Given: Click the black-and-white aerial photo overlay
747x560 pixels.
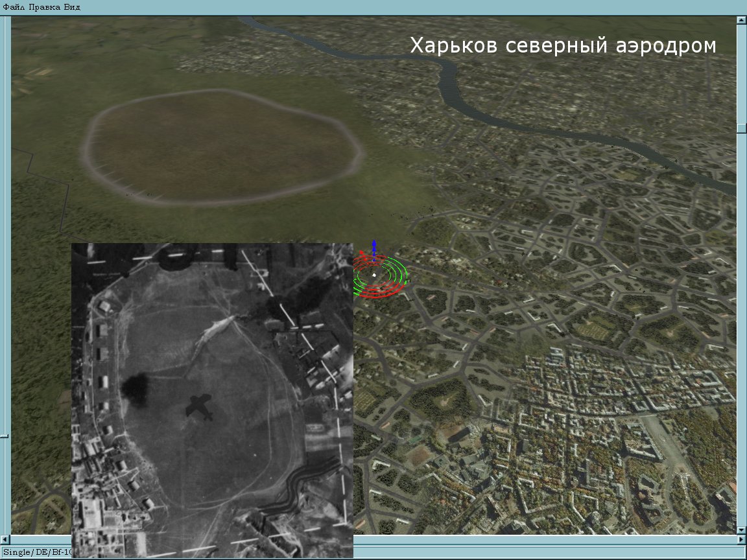Looking at the screenshot, I should pos(212,400).
